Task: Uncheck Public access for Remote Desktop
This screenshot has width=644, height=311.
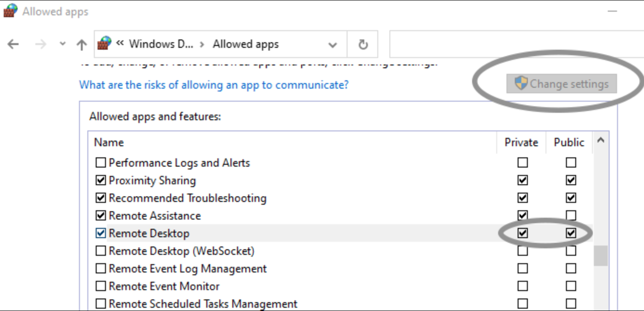Action: (x=571, y=233)
